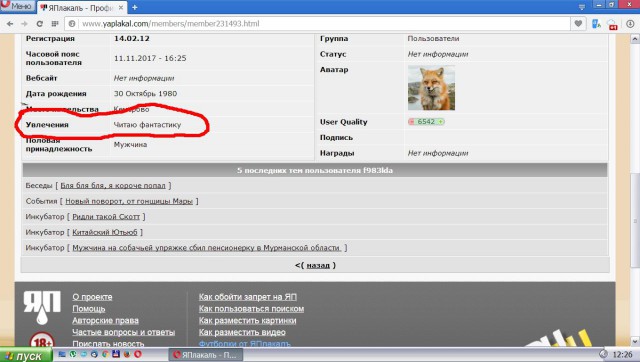Select ЯПлакалъ taskbar window button
Screen dimensions: 640x362
206,355
